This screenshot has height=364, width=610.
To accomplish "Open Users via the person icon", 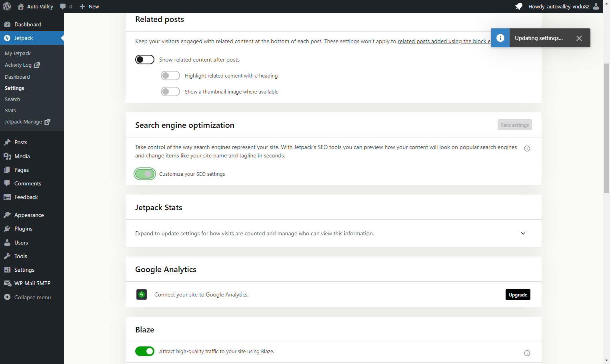I will tap(7, 243).
